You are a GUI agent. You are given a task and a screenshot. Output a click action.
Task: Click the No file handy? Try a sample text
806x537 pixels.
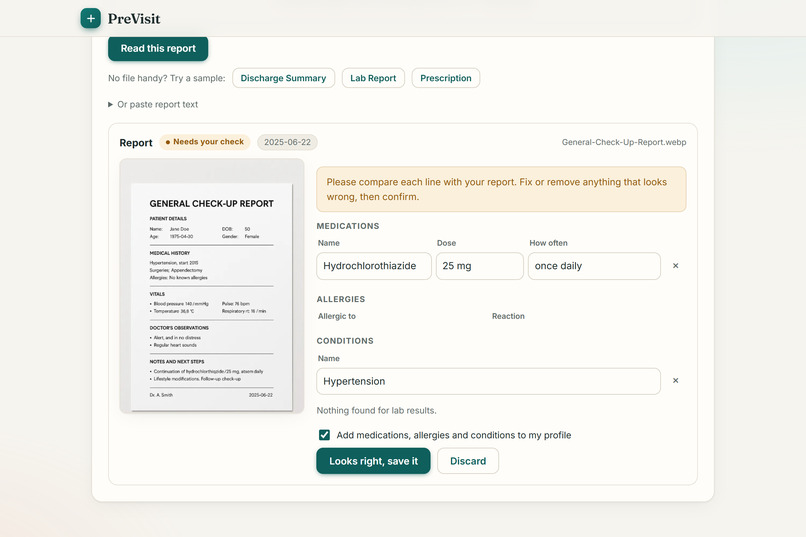pyautogui.click(x=167, y=78)
